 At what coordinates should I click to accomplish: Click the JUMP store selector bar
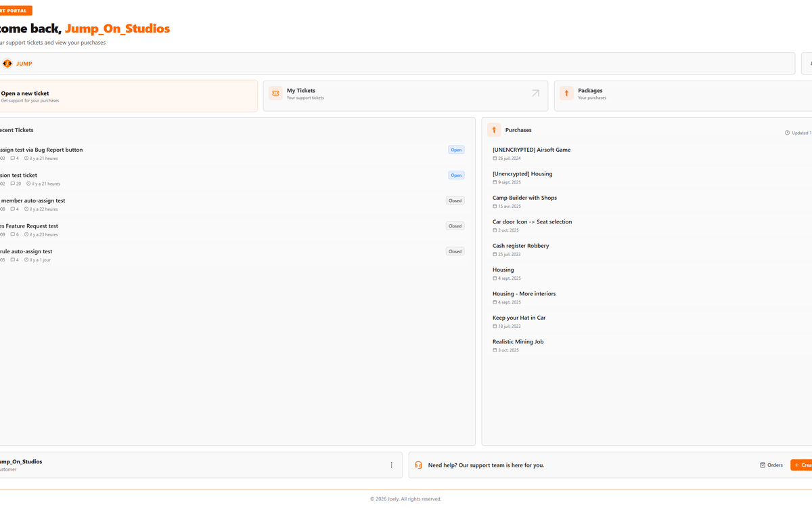coord(396,64)
